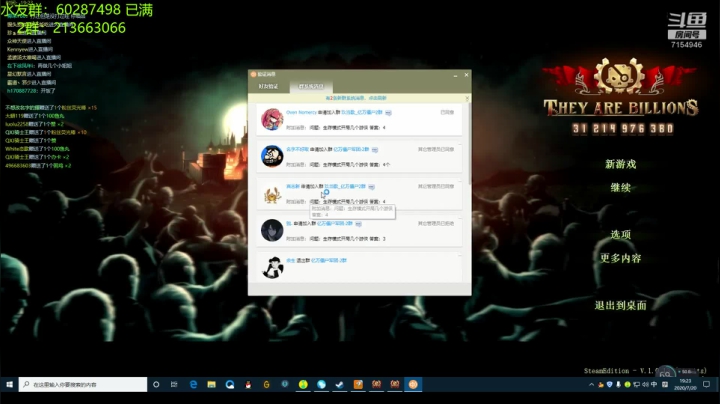
Task: Click the message list vertical scrollbar
Action: coord(469,143)
